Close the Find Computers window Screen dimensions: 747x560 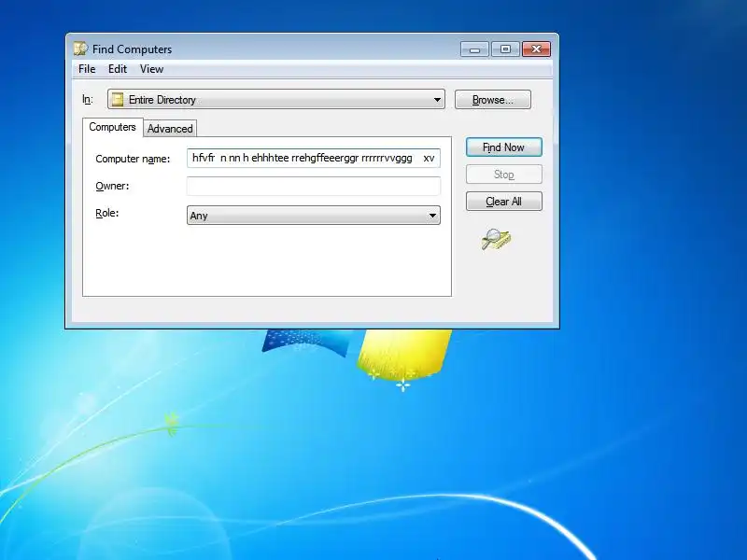pyautogui.click(x=536, y=49)
